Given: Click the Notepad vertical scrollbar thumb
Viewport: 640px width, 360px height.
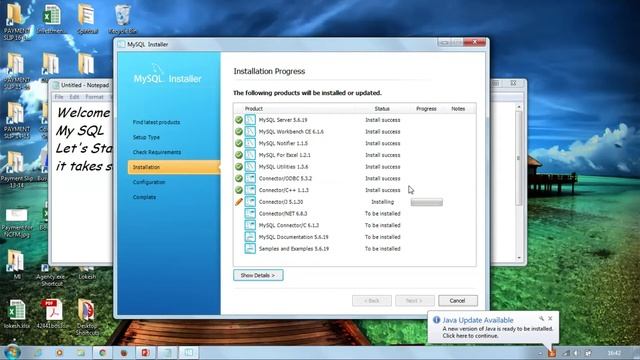Looking at the screenshot, I should [519, 158].
